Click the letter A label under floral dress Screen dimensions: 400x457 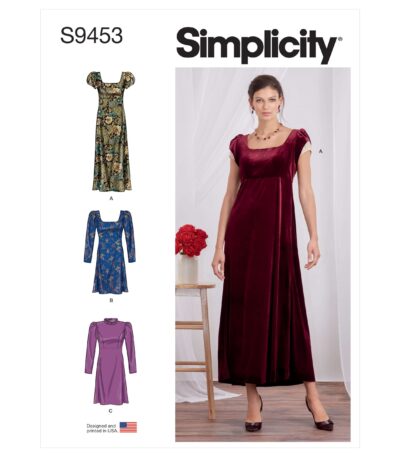pos(111,198)
